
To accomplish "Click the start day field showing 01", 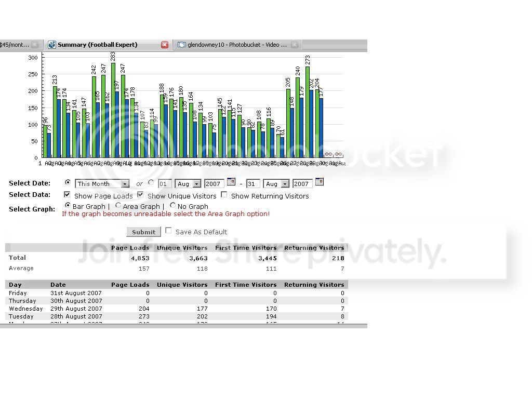I will pos(165,183).
